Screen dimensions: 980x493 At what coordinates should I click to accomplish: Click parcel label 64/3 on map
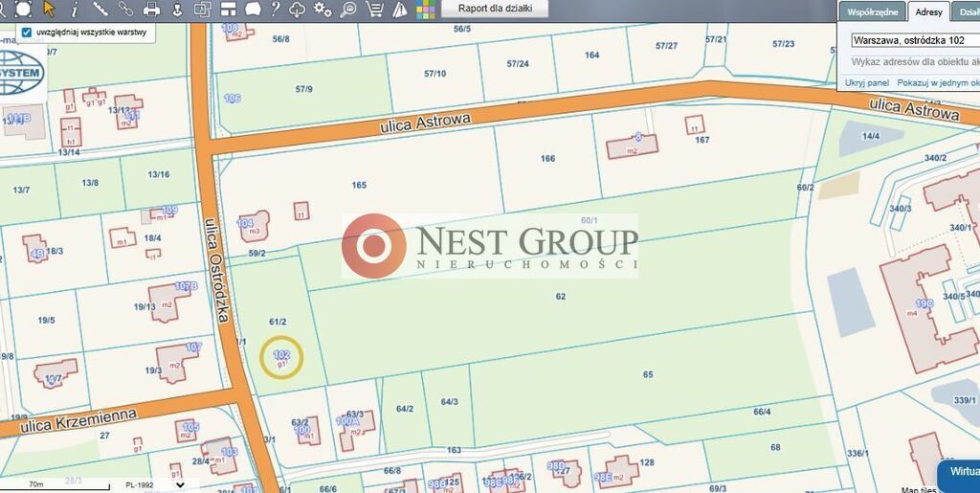pyautogui.click(x=450, y=402)
